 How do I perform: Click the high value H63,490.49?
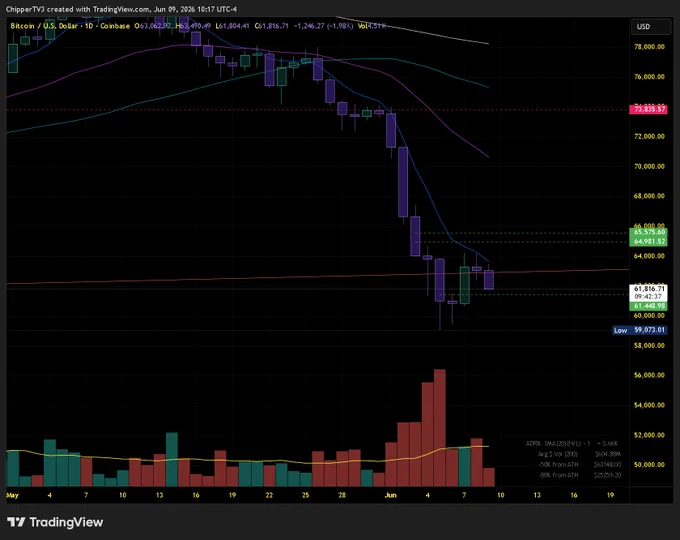(193, 26)
